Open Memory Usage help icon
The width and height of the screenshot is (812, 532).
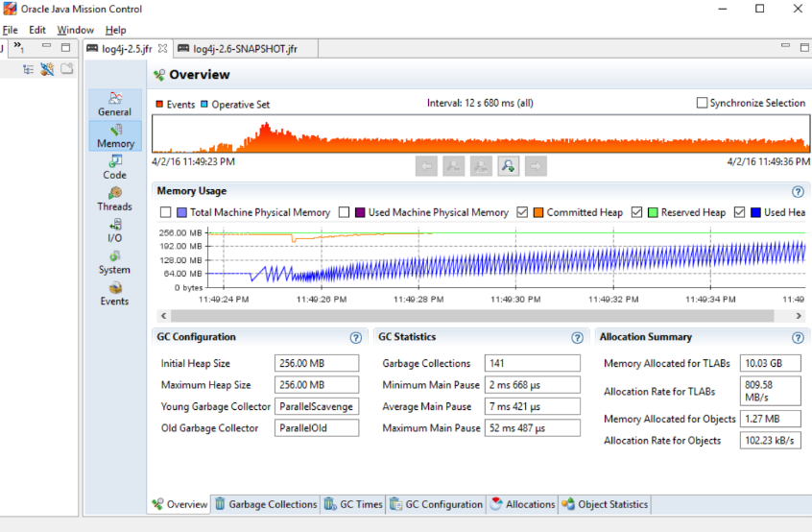[798, 192]
